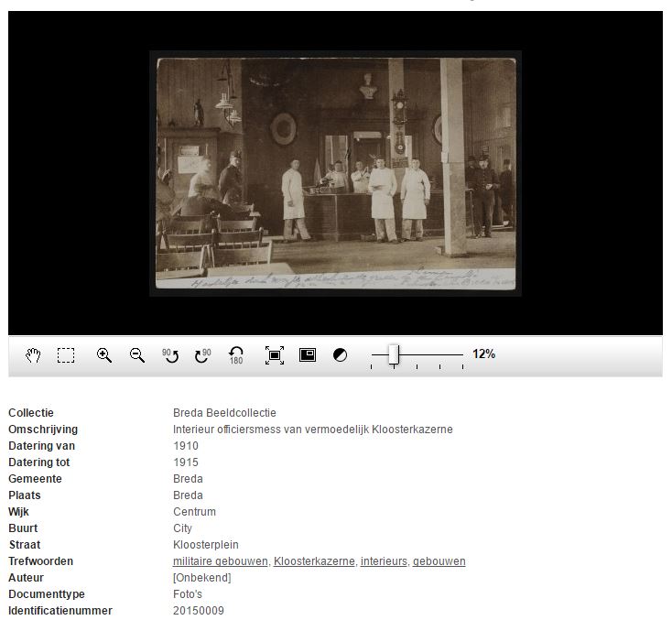This screenshot has width=672, height=631.
Task: Click the 'Breda Beeldcollectie' collection value
Action: [x=224, y=413]
